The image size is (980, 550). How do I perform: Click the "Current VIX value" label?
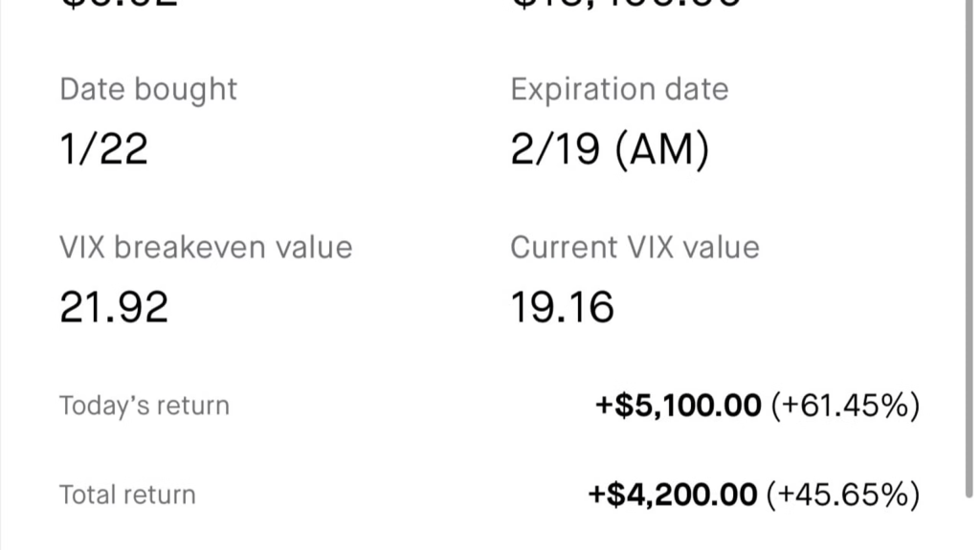tap(635, 248)
